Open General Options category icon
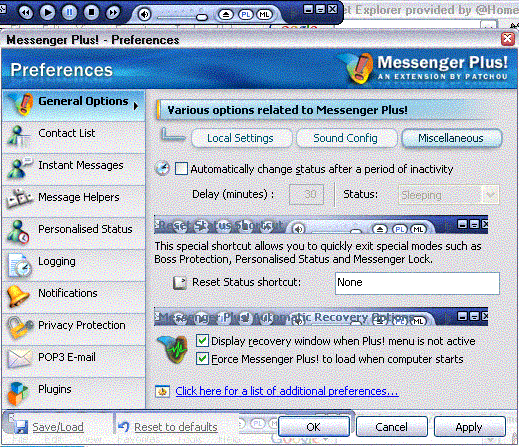The image size is (519, 447). (21, 104)
